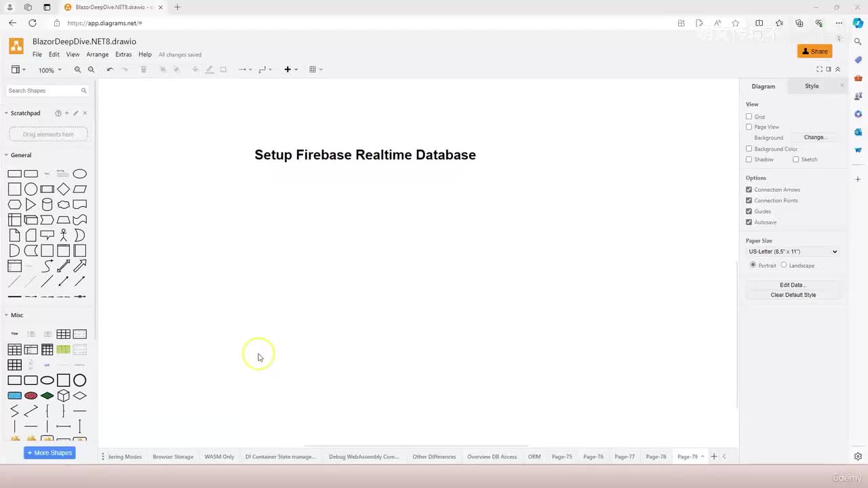Switch to the Browser Storage page tab
Screen dimensions: 868x488
[173, 457]
